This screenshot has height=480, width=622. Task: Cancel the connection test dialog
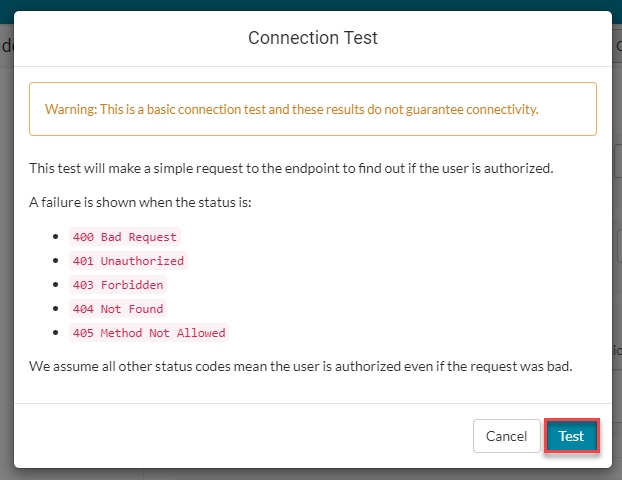coord(506,437)
